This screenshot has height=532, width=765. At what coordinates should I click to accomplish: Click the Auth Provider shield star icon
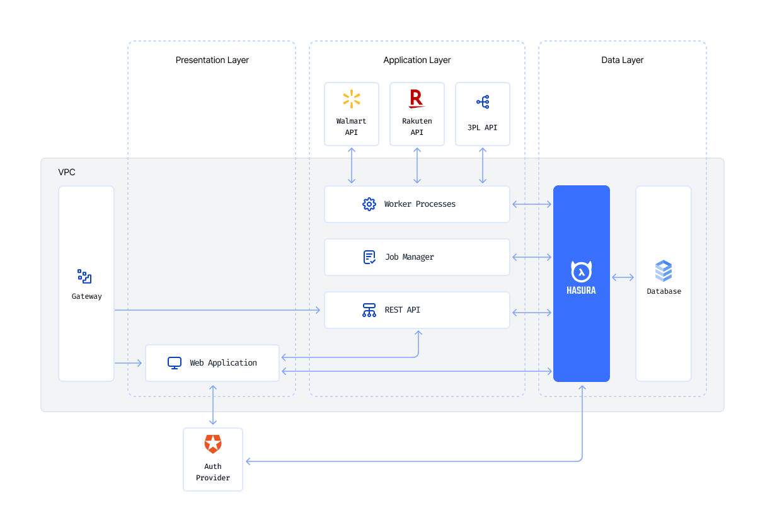[x=213, y=444]
